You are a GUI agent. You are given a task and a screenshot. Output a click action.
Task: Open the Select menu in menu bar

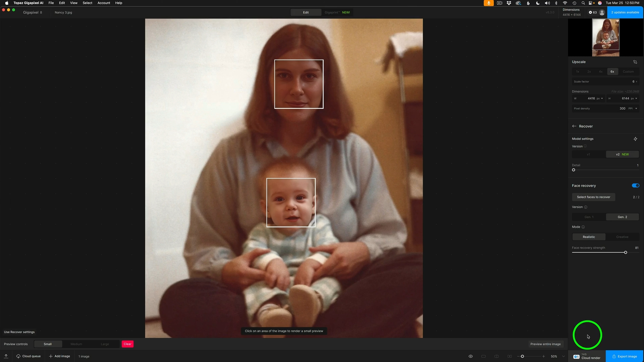click(87, 3)
